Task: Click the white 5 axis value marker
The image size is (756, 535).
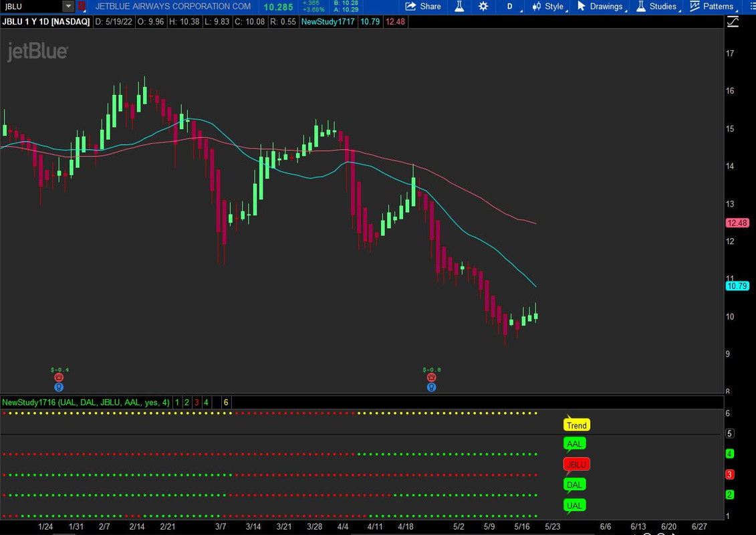Action: (x=730, y=433)
